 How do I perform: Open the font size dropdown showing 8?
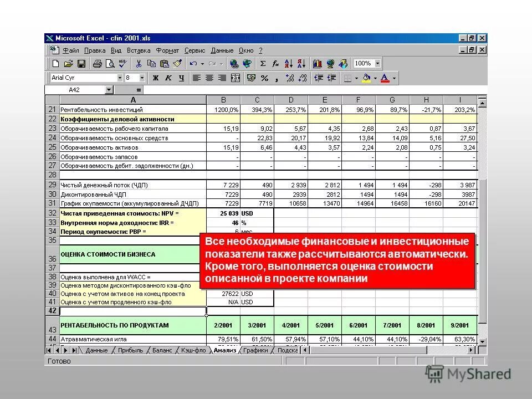tap(142, 78)
